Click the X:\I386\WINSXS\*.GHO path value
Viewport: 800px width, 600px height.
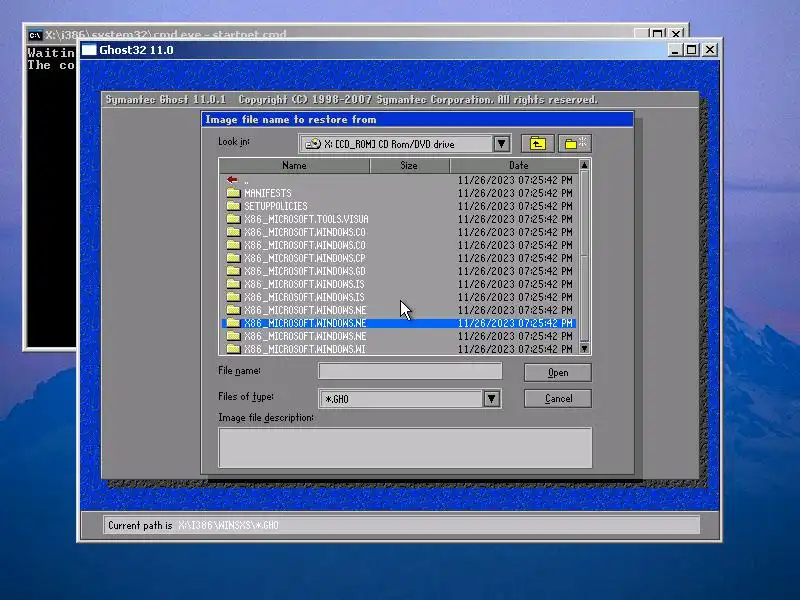(228, 525)
